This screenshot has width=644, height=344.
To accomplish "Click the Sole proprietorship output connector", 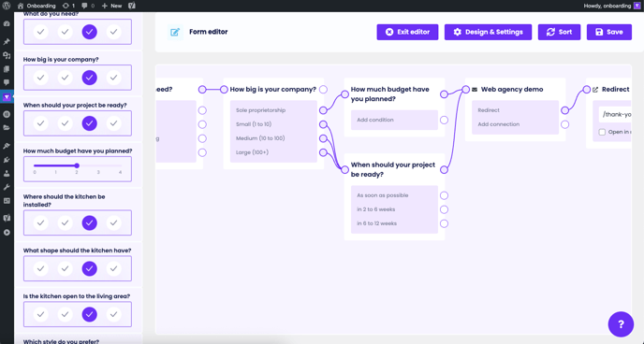I will [323, 110].
